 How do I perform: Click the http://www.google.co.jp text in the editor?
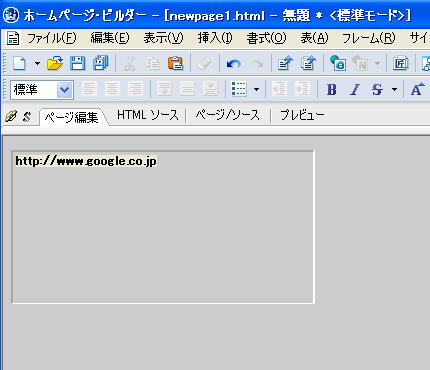tap(86, 161)
